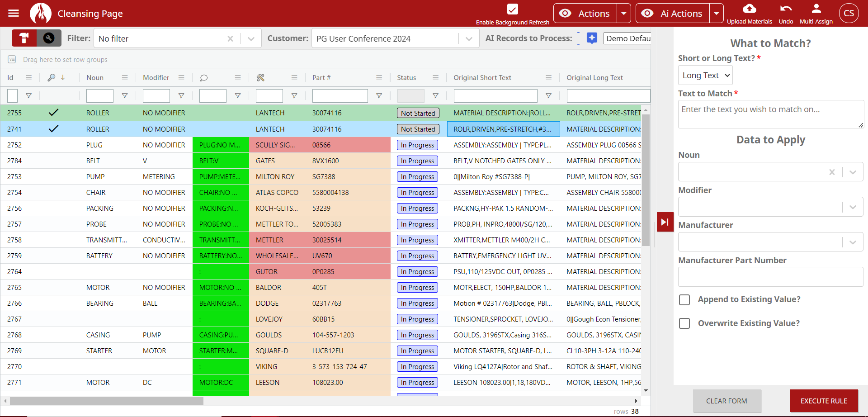Click the CLEAR FORM button
This screenshot has height=417, width=868.
[726, 401]
